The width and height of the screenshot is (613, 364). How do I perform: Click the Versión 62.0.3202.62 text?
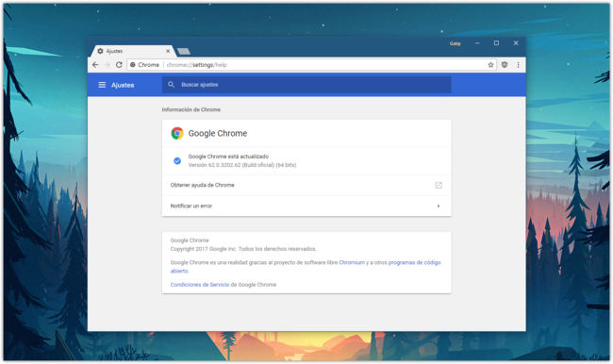click(x=242, y=165)
